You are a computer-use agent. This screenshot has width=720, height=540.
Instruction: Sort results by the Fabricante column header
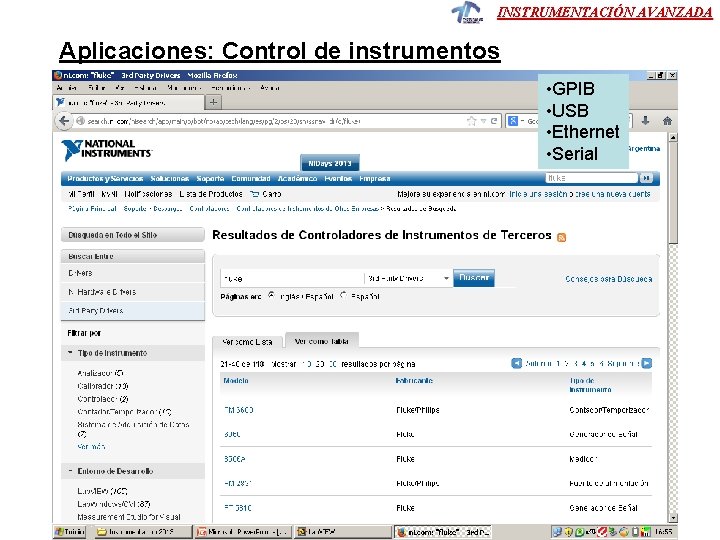click(414, 380)
